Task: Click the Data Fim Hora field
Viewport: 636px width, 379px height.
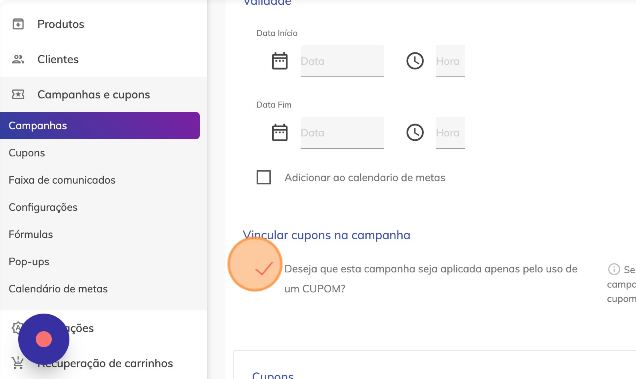Action: coord(450,133)
